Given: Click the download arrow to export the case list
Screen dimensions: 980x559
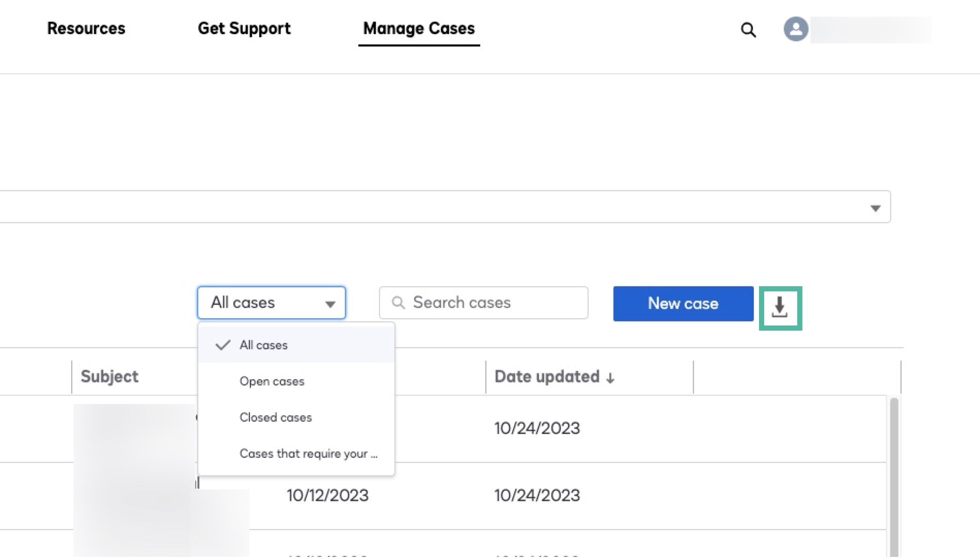Looking at the screenshot, I should pos(780,307).
